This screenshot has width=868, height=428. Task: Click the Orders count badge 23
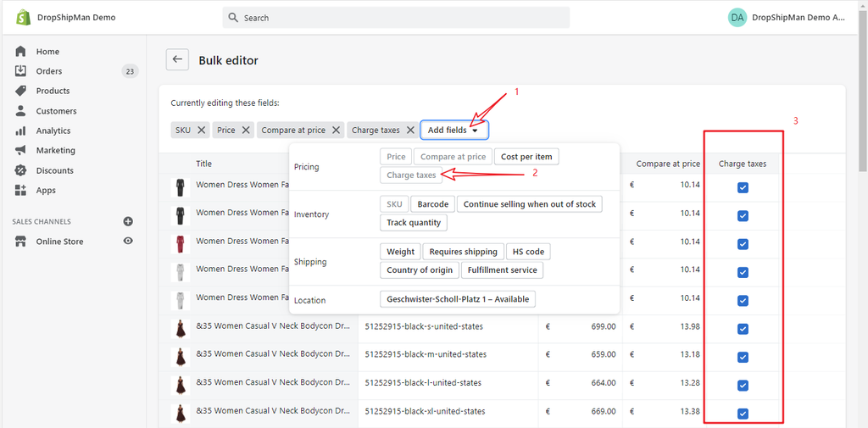[130, 71]
